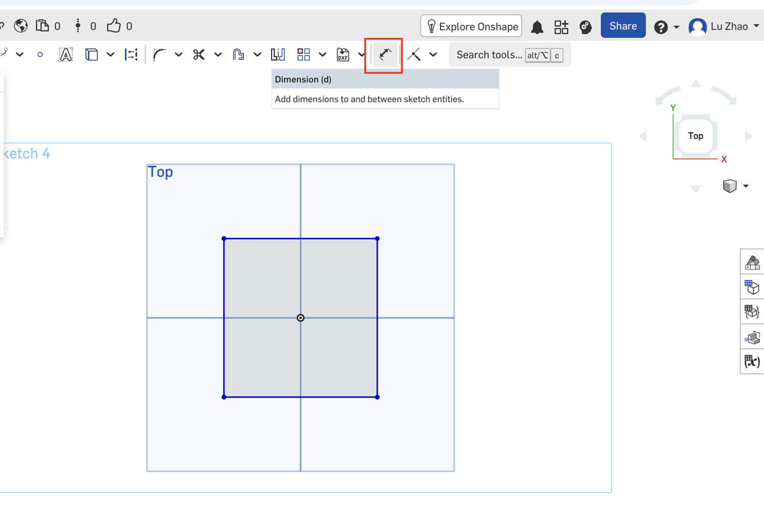Viewport: 764px width, 532px height.
Task: Open the sketch pattern tool
Action: point(303,54)
